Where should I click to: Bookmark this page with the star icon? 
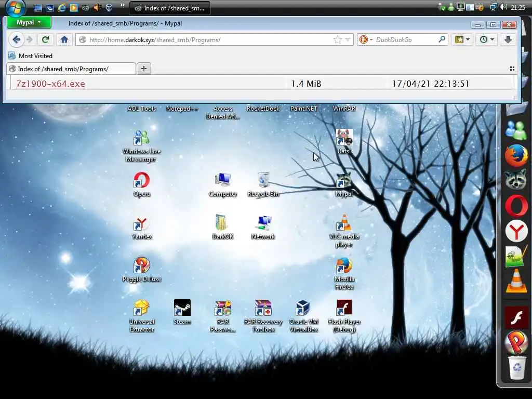pyautogui.click(x=337, y=39)
